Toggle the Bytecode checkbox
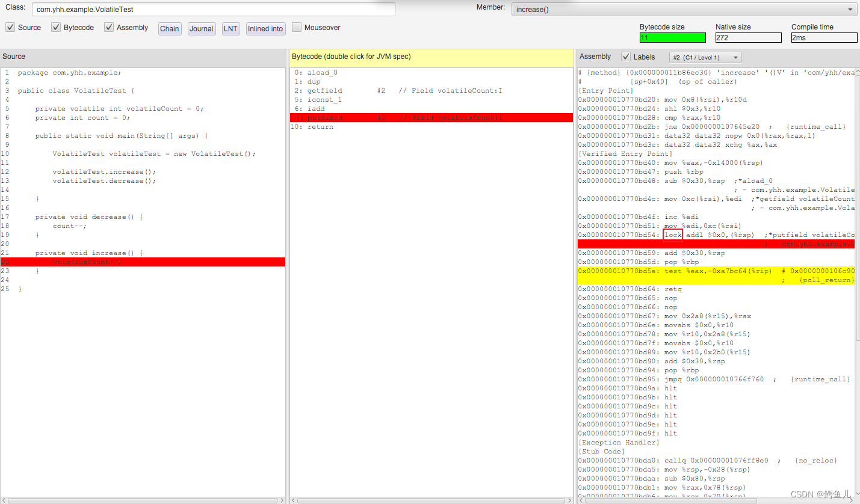The image size is (860, 504). coord(56,27)
